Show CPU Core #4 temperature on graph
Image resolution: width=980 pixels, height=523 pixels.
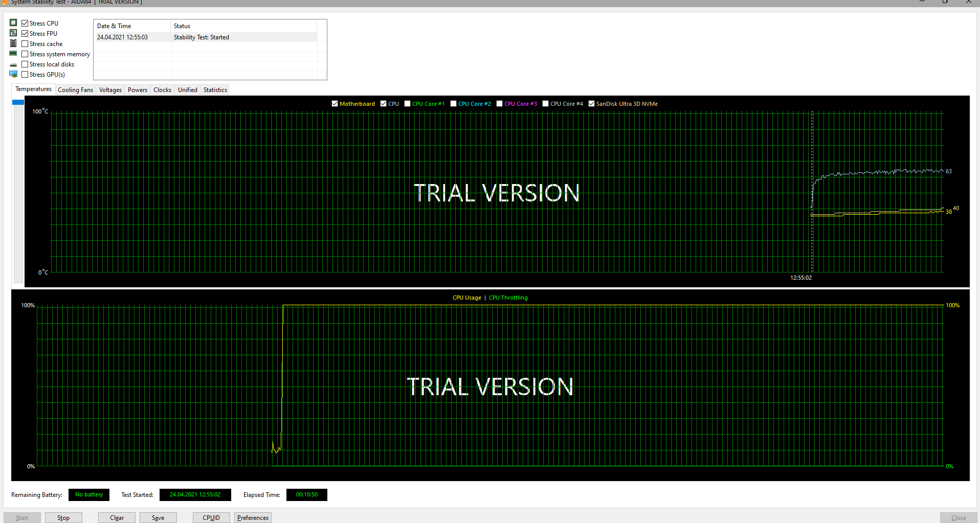pyautogui.click(x=546, y=104)
